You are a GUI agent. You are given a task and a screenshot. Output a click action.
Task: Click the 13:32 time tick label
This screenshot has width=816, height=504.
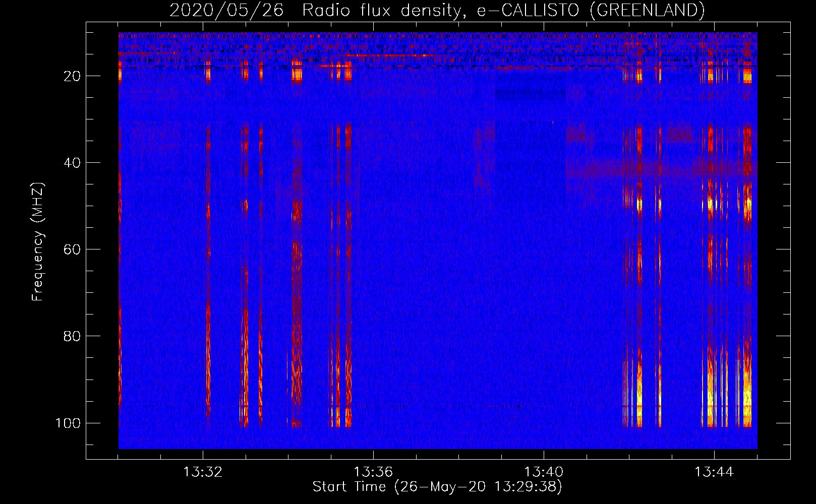coord(203,472)
